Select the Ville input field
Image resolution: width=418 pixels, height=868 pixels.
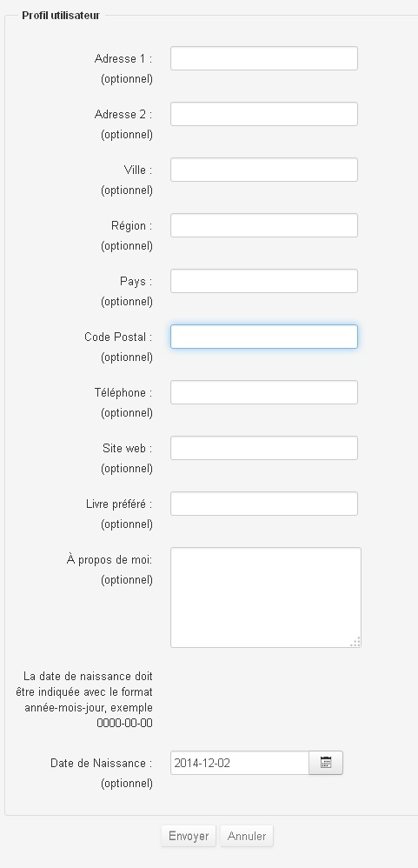(263, 170)
